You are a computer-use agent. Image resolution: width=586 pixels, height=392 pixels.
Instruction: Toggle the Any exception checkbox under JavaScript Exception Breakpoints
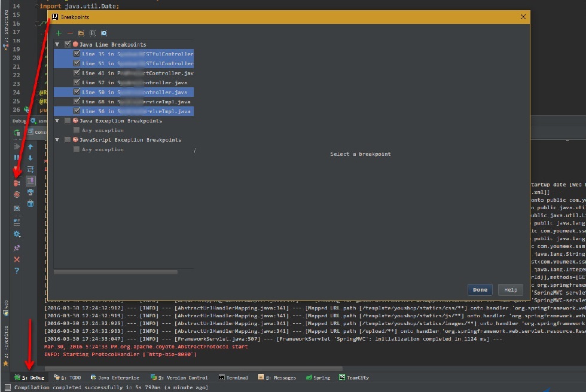point(77,149)
